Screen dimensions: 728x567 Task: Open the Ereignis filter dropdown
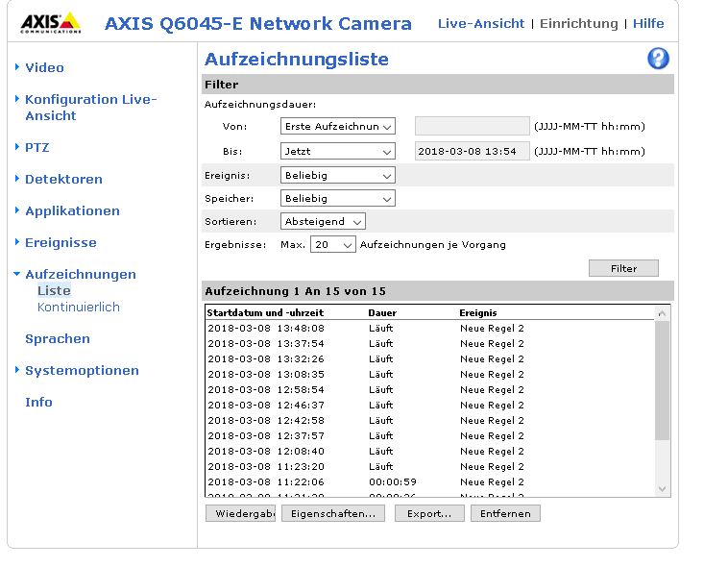click(338, 176)
